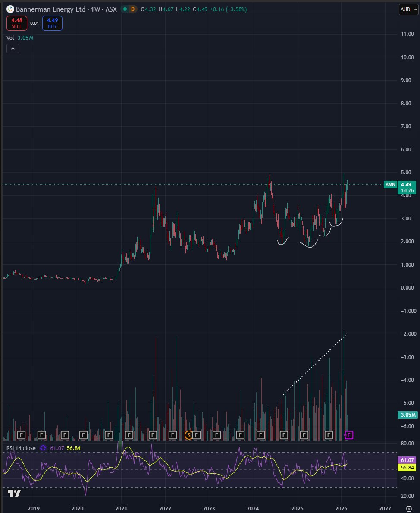
Task: Click the 2025 year label on time axis
Action: pyautogui.click(x=298, y=508)
